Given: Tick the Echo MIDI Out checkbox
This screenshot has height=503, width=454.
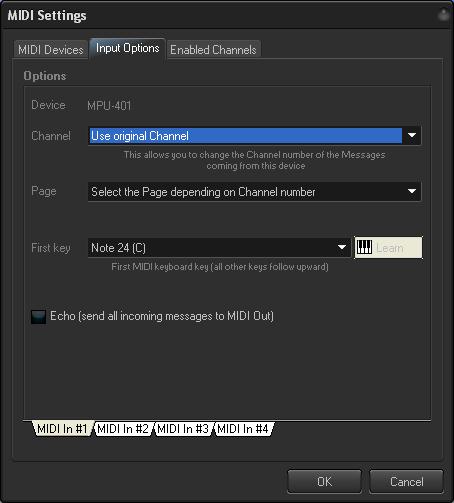Looking at the screenshot, I should [38, 317].
